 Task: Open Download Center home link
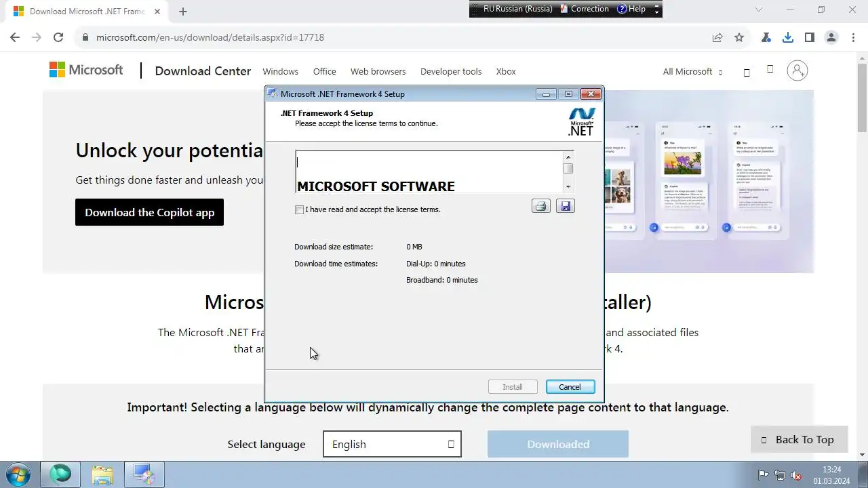(x=203, y=71)
